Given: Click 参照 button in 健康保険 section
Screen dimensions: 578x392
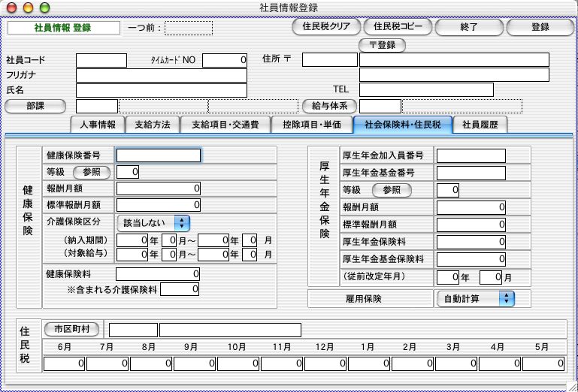Looking at the screenshot, I should point(91,172).
